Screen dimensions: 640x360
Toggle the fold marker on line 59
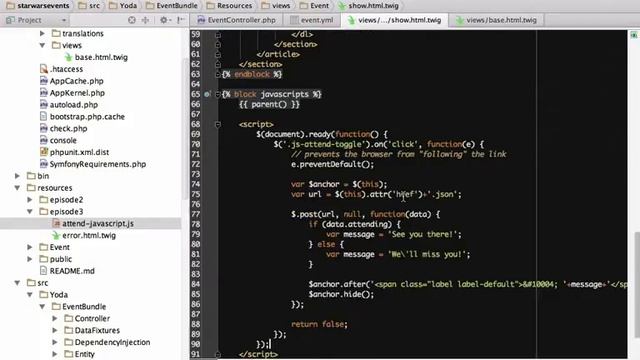[218, 35]
